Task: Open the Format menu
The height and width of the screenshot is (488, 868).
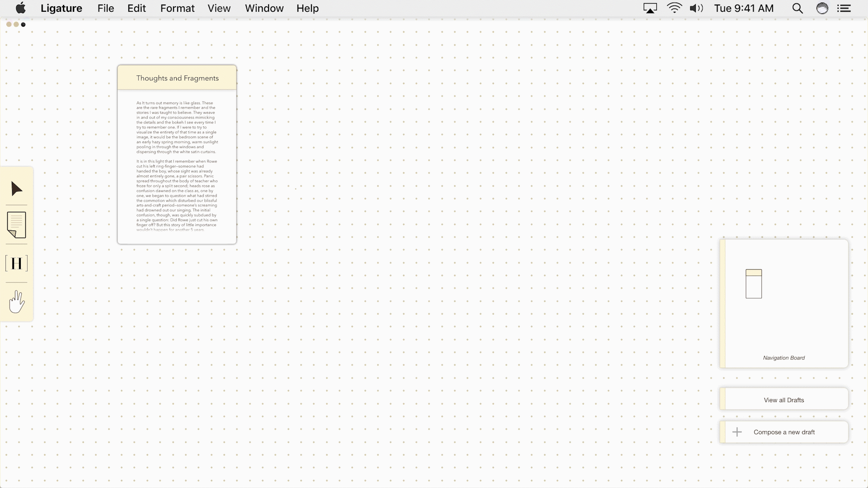Action: (x=177, y=8)
